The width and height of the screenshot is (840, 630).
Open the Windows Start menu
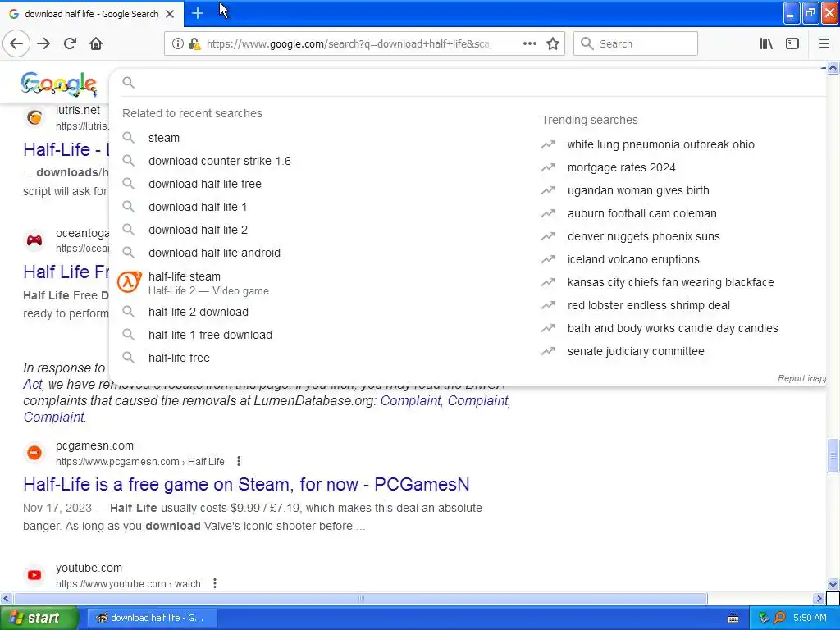tap(39, 618)
